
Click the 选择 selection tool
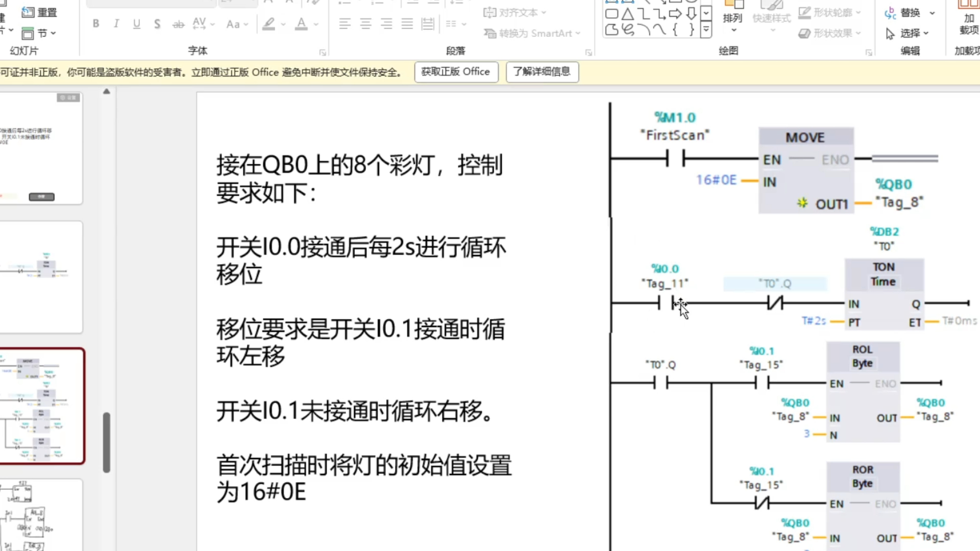point(910,33)
